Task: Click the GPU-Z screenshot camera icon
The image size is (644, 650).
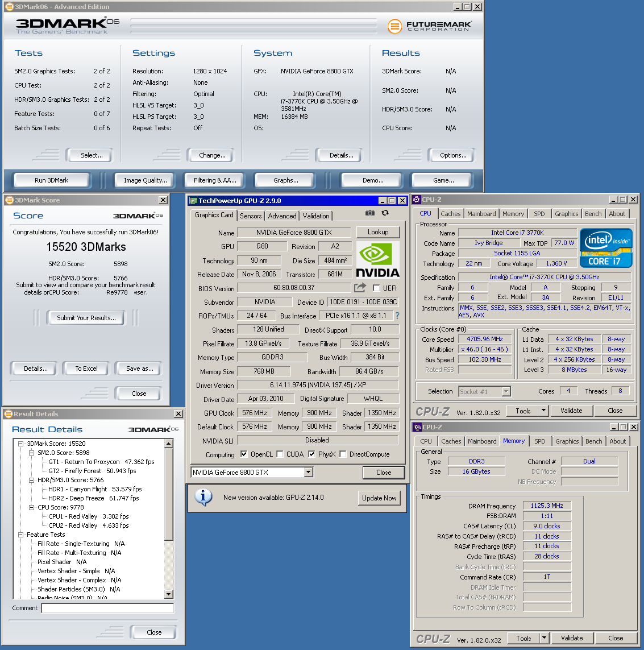Action: coord(369,213)
